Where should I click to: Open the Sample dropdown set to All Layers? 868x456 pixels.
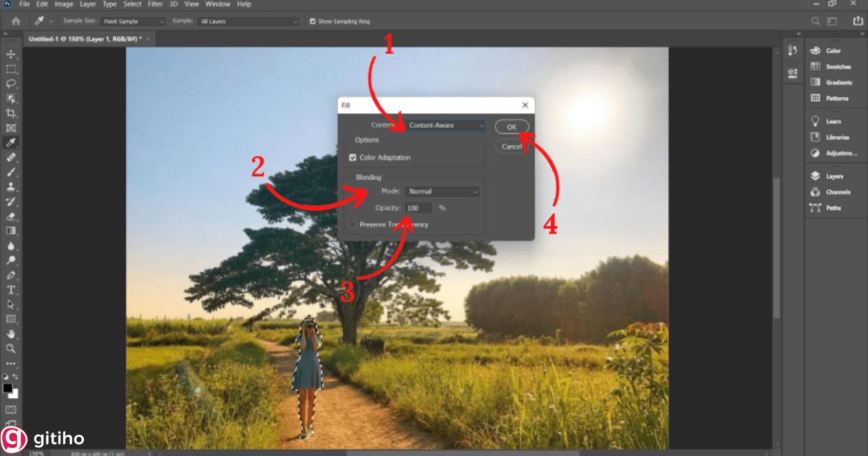coord(248,21)
